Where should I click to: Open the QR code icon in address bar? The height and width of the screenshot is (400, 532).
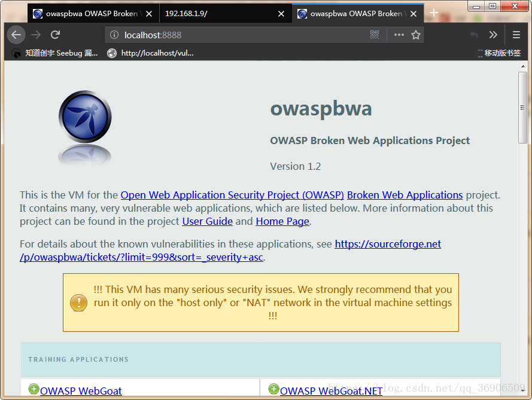click(375, 35)
